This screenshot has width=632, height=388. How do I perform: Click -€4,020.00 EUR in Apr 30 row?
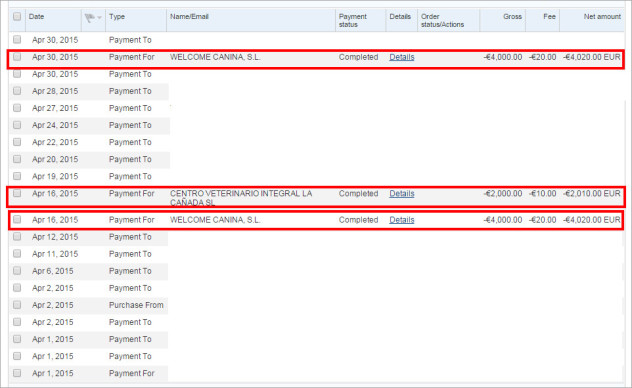pos(592,57)
